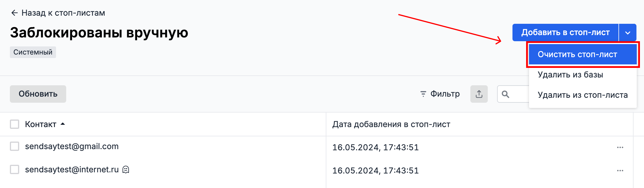Viewport: 644px width, 188px height.
Task: Click the export upload icon button
Action: pos(479,94)
